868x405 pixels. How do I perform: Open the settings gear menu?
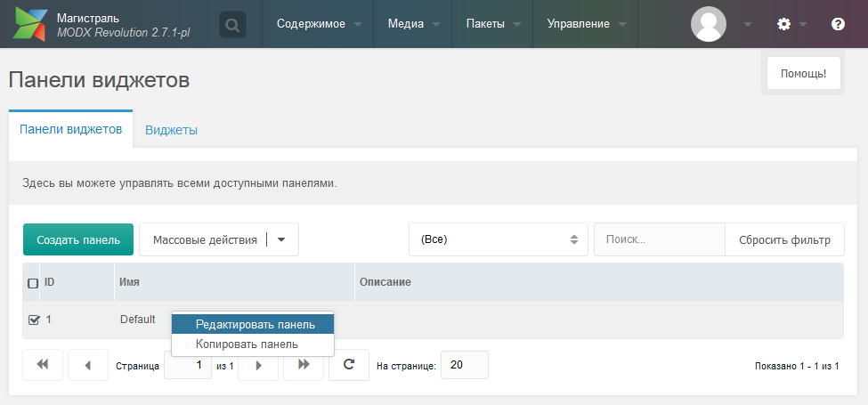784,24
